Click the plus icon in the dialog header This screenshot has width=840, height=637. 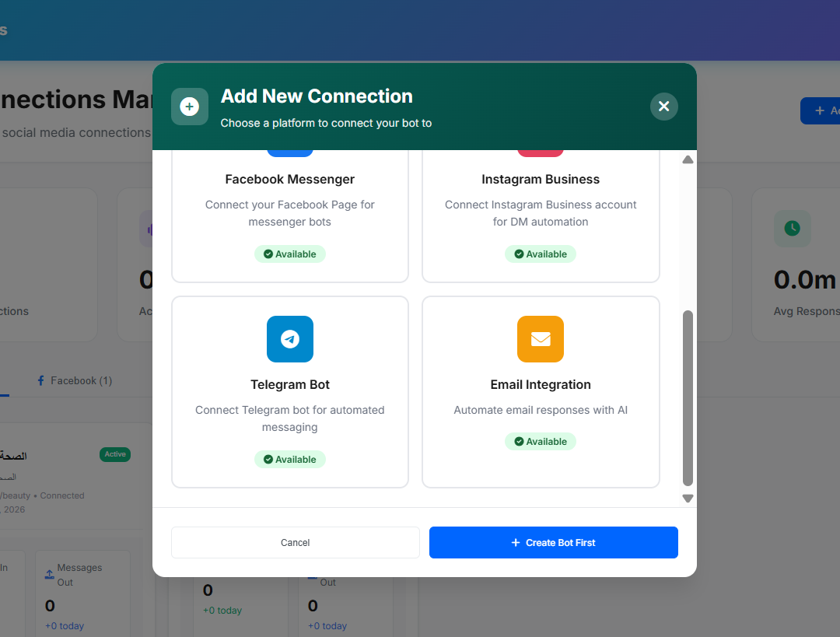(190, 107)
